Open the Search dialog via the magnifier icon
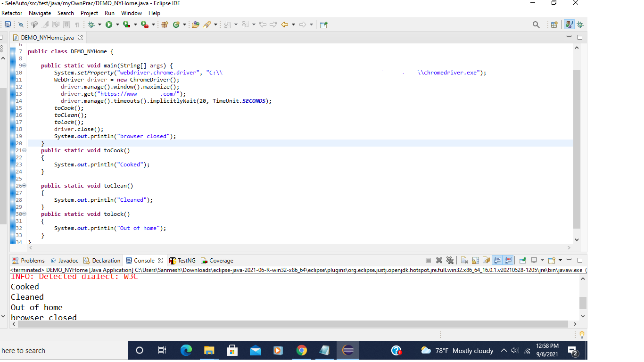Image resolution: width=644 pixels, height=362 pixels. pos(536,25)
